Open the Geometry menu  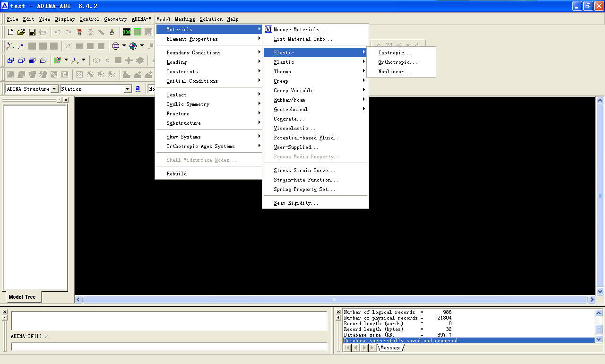(116, 19)
